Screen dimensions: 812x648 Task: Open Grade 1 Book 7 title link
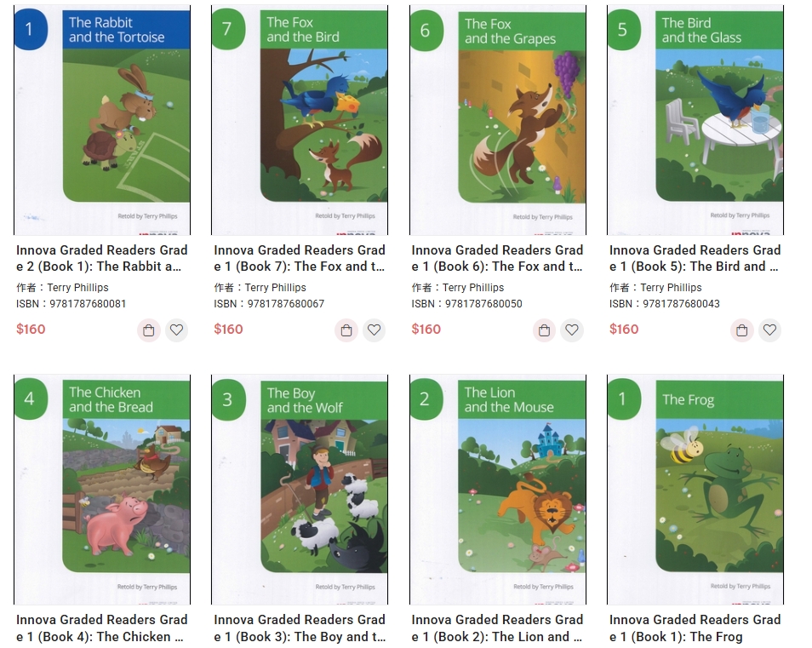(x=300, y=258)
